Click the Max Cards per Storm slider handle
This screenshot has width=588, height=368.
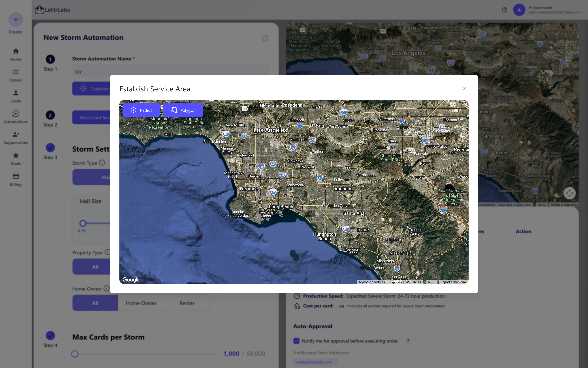pyautogui.click(x=75, y=354)
